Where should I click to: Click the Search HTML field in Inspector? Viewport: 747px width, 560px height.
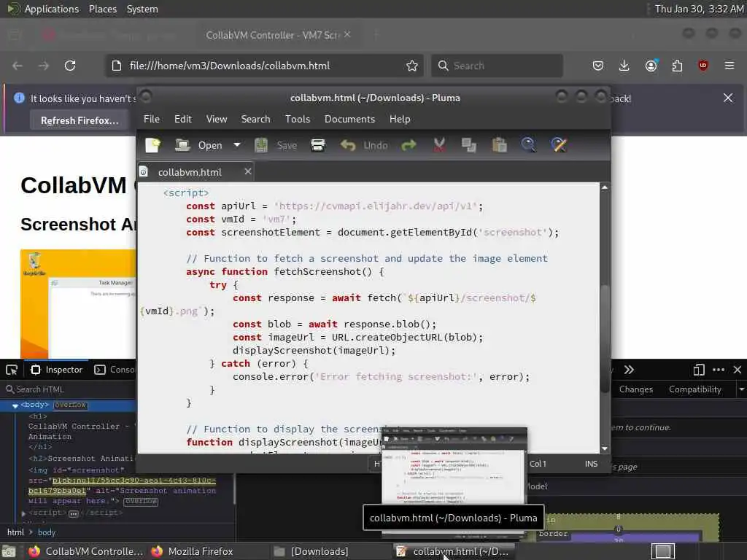pos(70,389)
